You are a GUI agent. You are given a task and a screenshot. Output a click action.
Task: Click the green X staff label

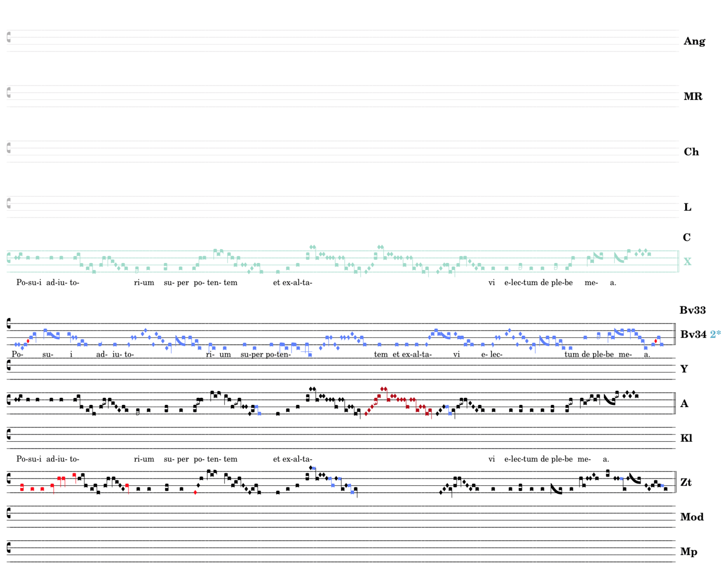pos(687,262)
